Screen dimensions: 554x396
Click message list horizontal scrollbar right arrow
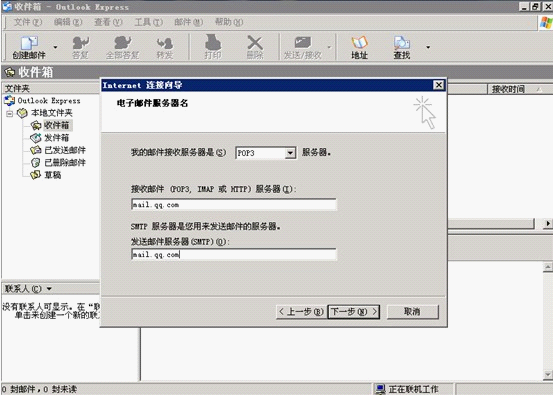(547, 224)
